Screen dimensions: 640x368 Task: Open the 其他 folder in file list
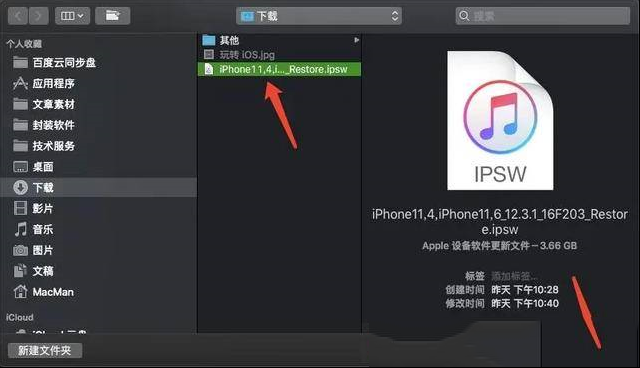[x=279, y=40]
